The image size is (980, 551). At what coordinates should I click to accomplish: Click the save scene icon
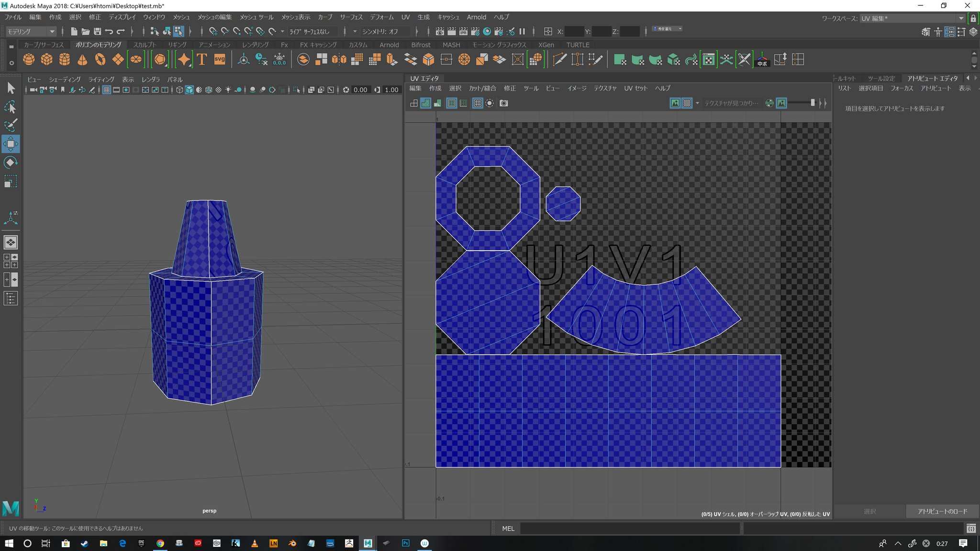[x=97, y=32]
